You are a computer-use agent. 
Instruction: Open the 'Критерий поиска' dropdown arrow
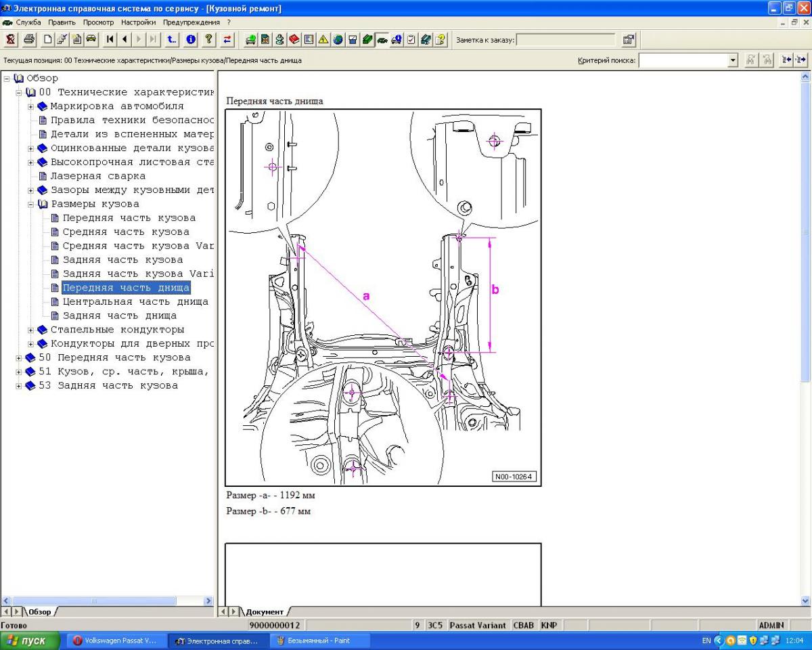[x=732, y=61]
